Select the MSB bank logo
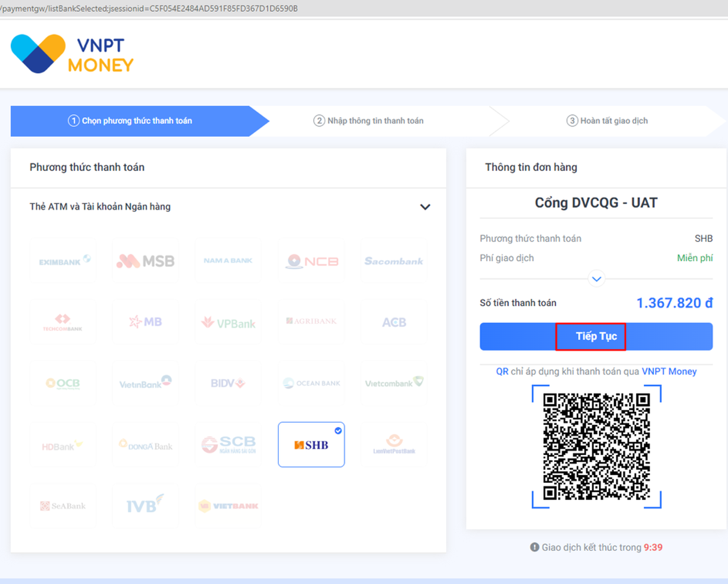 [146, 261]
